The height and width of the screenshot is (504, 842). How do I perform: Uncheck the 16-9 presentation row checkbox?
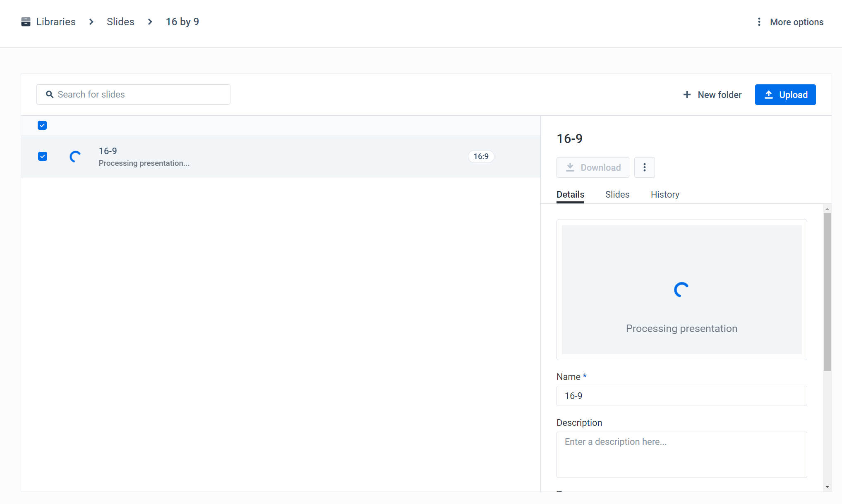coord(42,156)
